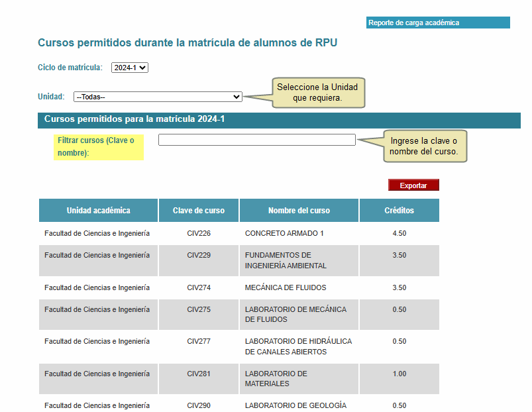The image size is (532, 412).
Task: Select course code CIV290
Action: (x=199, y=405)
